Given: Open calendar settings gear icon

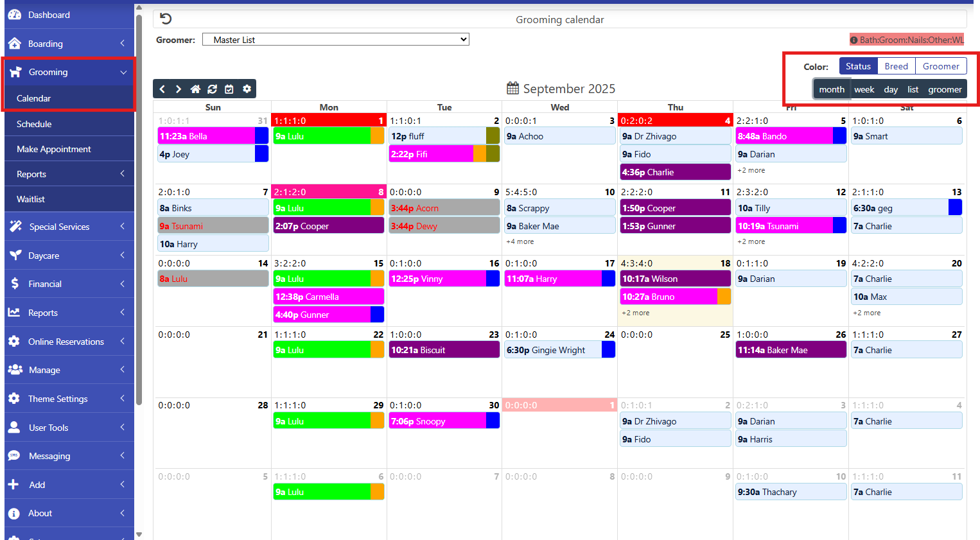Looking at the screenshot, I should pyautogui.click(x=247, y=89).
